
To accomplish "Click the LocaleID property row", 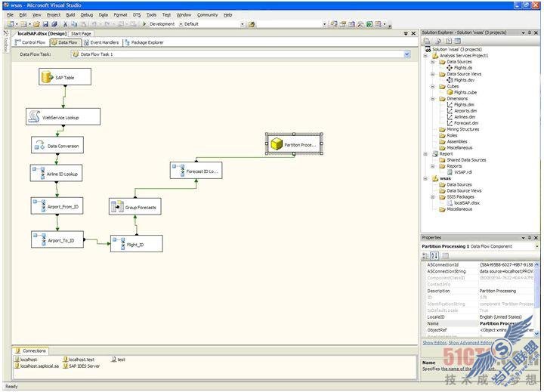I will pyautogui.click(x=480, y=317).
